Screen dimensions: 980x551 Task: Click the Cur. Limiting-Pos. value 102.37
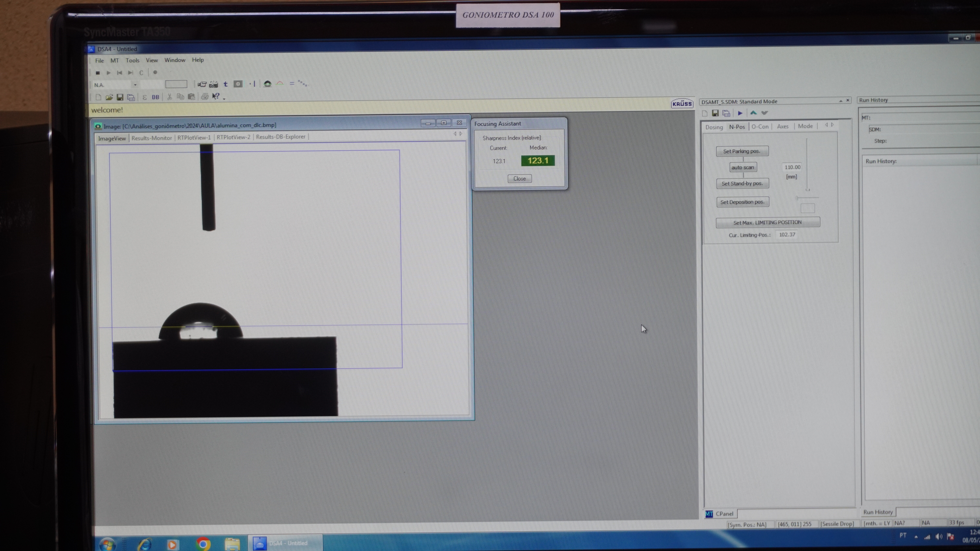(x=787, y=235)
